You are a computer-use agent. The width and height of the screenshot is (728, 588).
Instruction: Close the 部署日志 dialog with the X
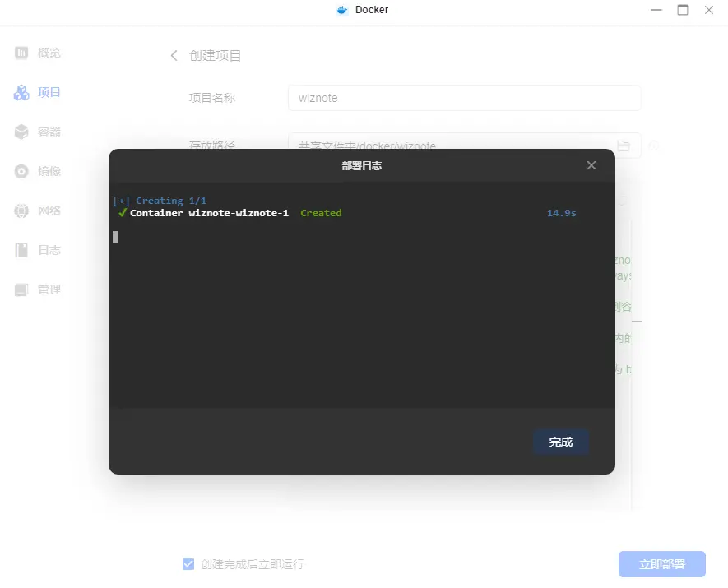pyautogui.click(x=591, y=165)
